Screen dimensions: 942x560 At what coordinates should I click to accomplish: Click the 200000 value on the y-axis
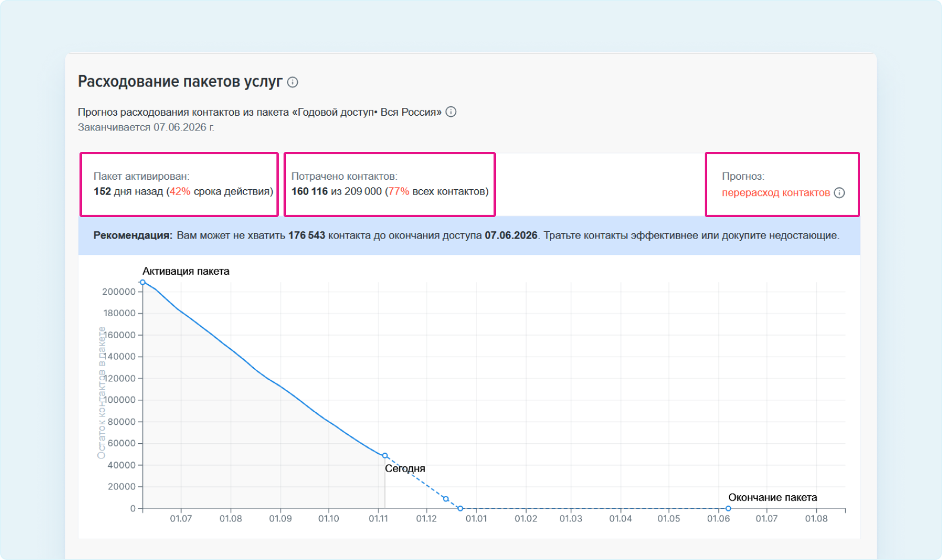[119, 292]
